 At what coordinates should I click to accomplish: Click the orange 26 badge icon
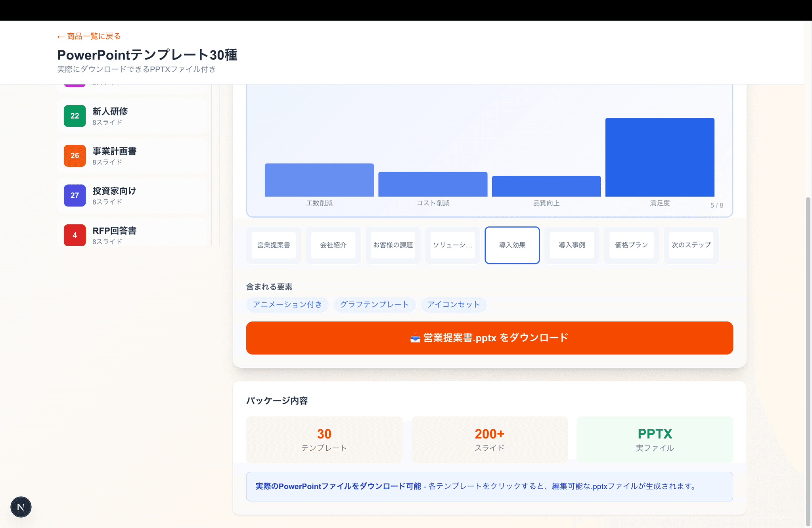pos(75,155)
